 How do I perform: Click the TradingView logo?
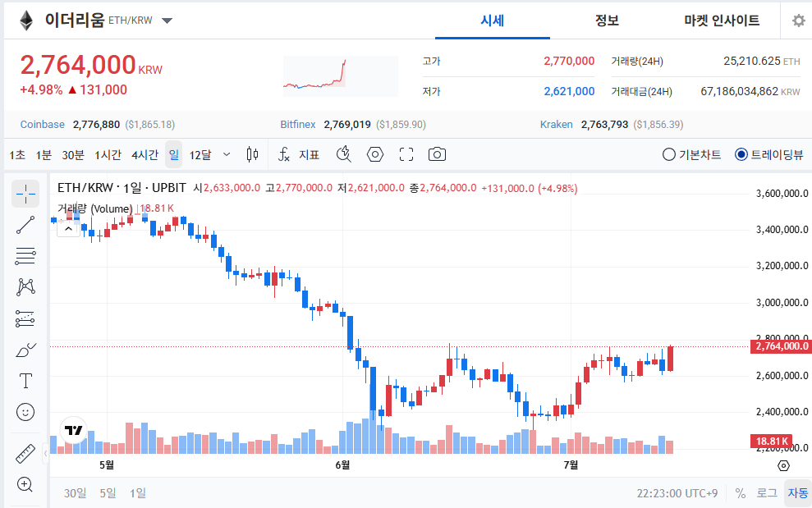tap(74, 430)
